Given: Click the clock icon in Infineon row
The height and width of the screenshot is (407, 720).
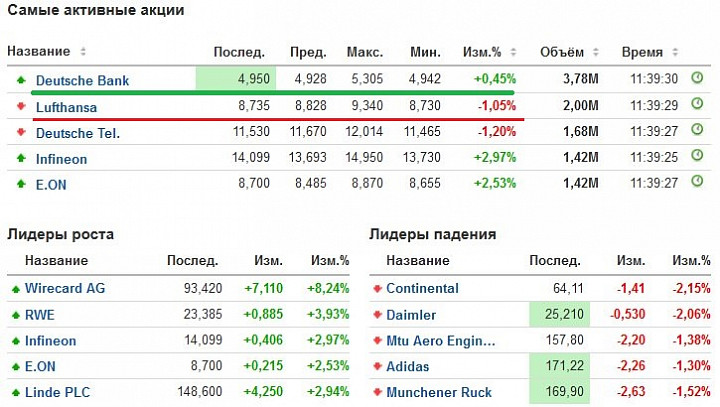Looking at the screenshot, I should coord(697,155).
